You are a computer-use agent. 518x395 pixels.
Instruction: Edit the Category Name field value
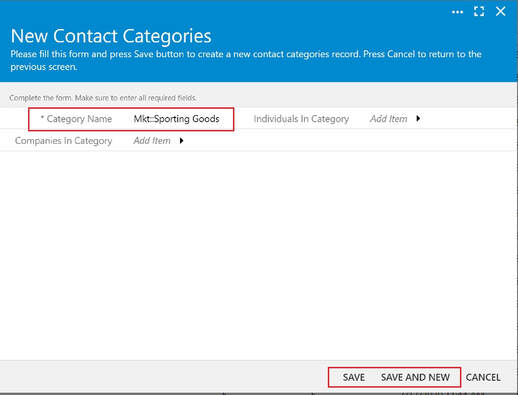pos(176,119)
